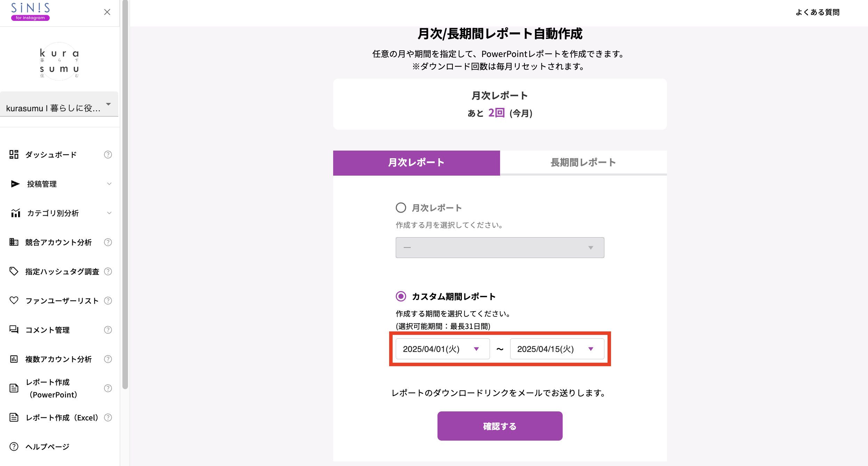Click the sidebar vertical scrollbar
The width and height of the screenshot is (868, 466).
pyautogui.click(x=125, y=195)
